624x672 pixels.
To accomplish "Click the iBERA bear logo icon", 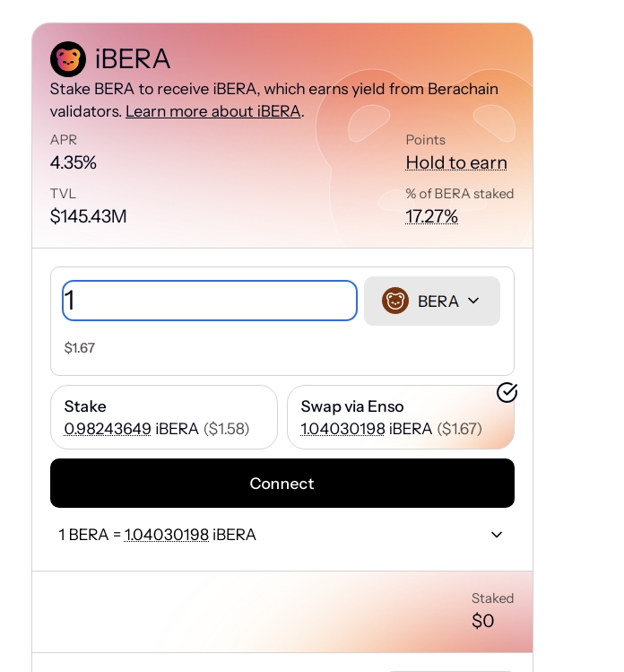I will [x=68, y=59].
